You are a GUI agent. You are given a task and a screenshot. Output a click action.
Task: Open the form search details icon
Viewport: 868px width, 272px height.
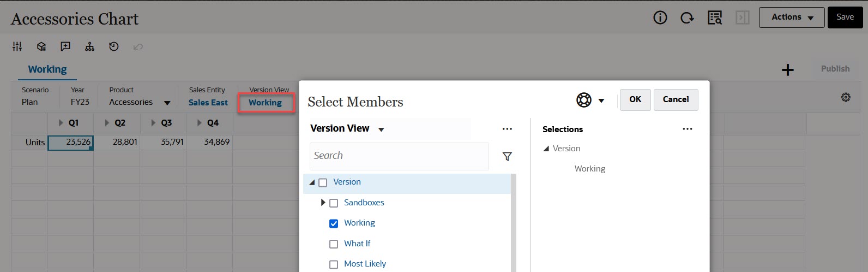pos(714,17)
